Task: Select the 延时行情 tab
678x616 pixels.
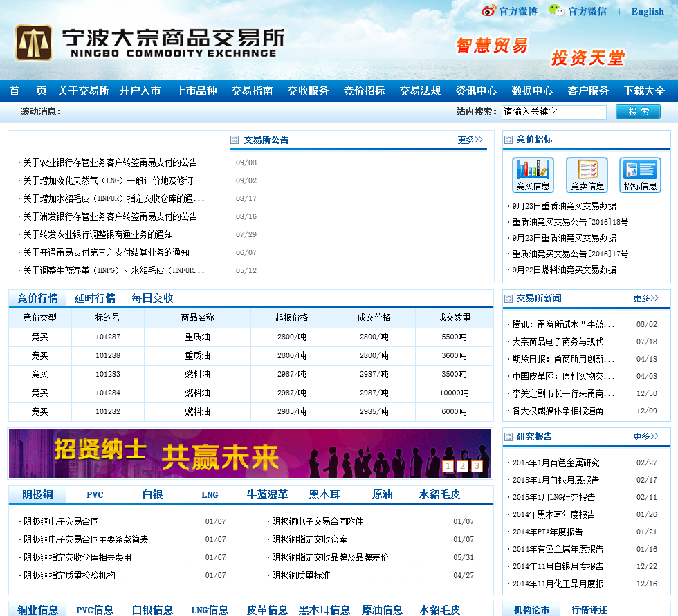Action: [x=95, y=298]
